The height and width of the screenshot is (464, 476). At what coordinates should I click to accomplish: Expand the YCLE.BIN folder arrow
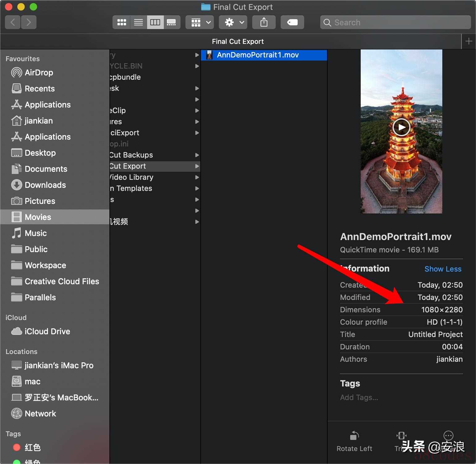[197, 66]
